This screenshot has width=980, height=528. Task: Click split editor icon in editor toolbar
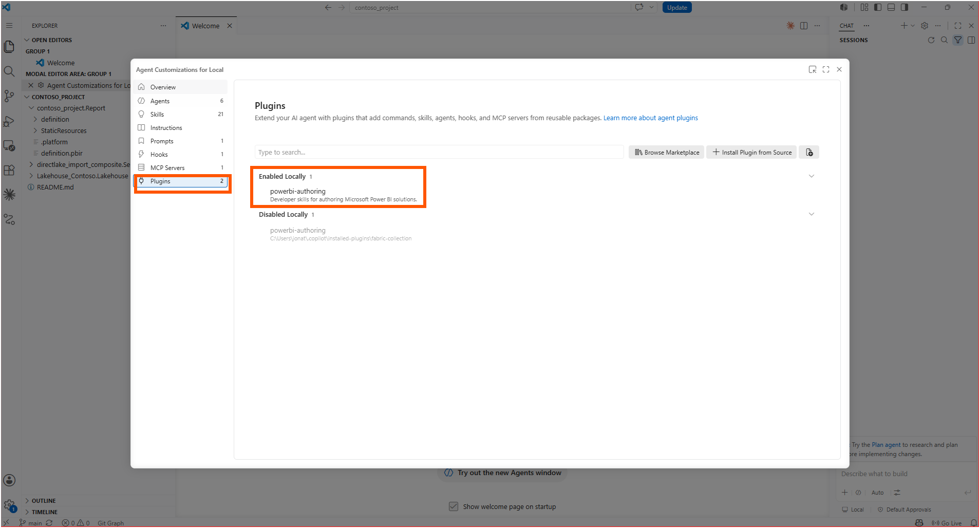click(x=804, y=26)
